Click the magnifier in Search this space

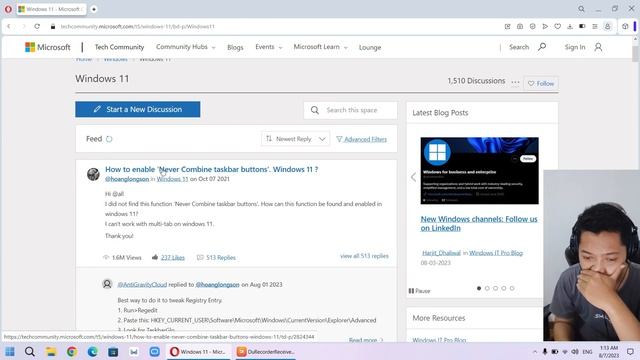click(x=315, y=110)
